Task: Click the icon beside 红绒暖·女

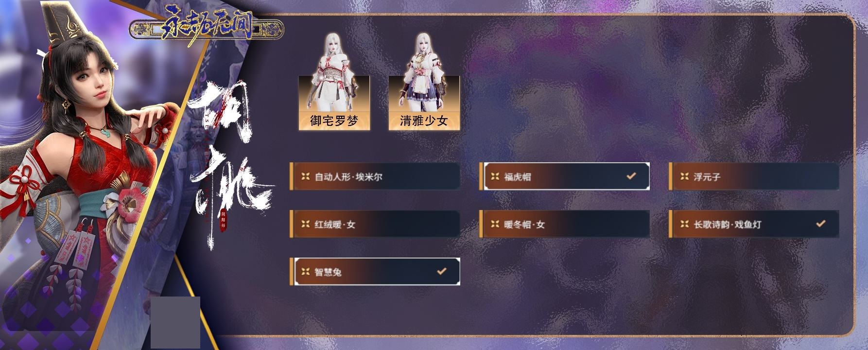Action: (305, 224)
